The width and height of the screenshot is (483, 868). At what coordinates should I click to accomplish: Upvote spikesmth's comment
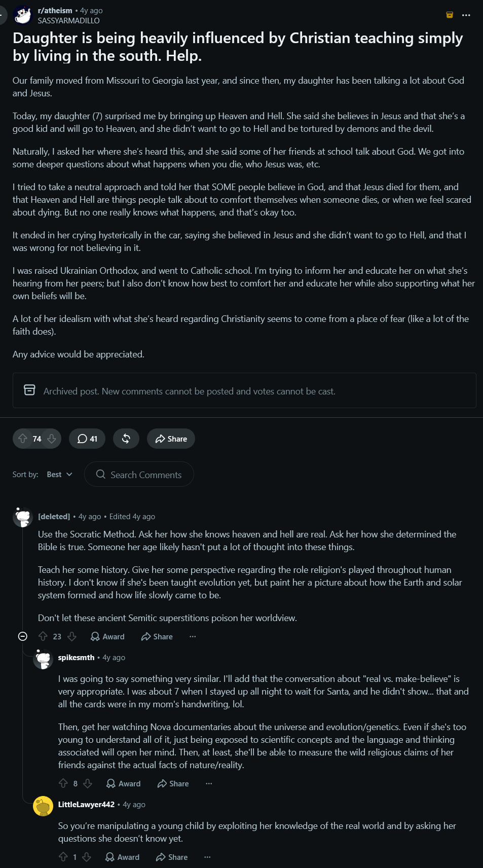pyautogui.click(x=63, y=783)
